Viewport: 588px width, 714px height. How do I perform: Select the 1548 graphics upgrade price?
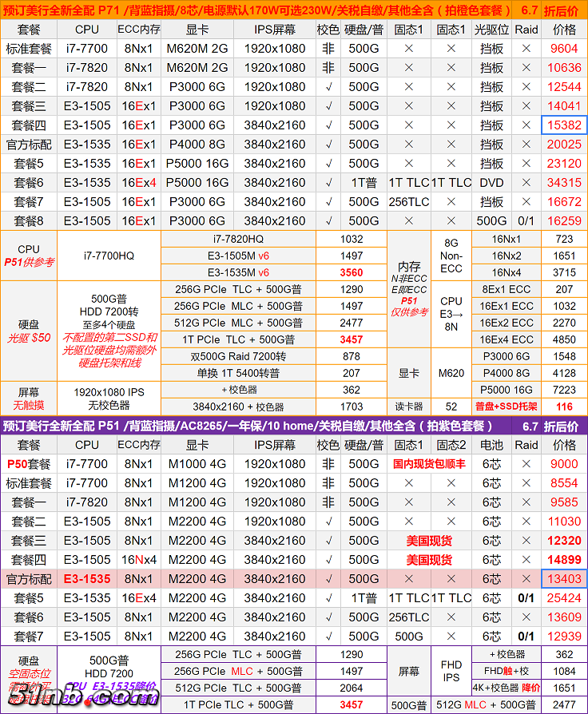click(x=564, y=356)
